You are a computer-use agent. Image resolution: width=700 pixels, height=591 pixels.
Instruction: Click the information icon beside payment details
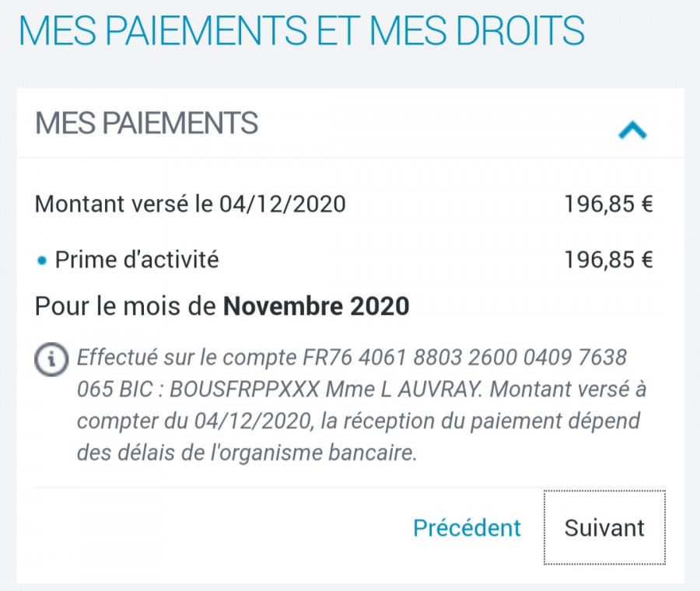click(x=52, y=359)
